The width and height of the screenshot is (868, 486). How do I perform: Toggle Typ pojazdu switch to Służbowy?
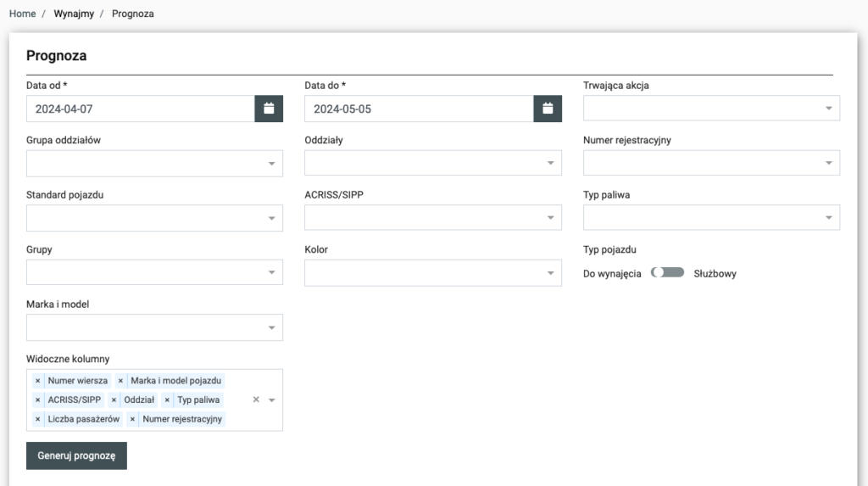click(667, 273)
